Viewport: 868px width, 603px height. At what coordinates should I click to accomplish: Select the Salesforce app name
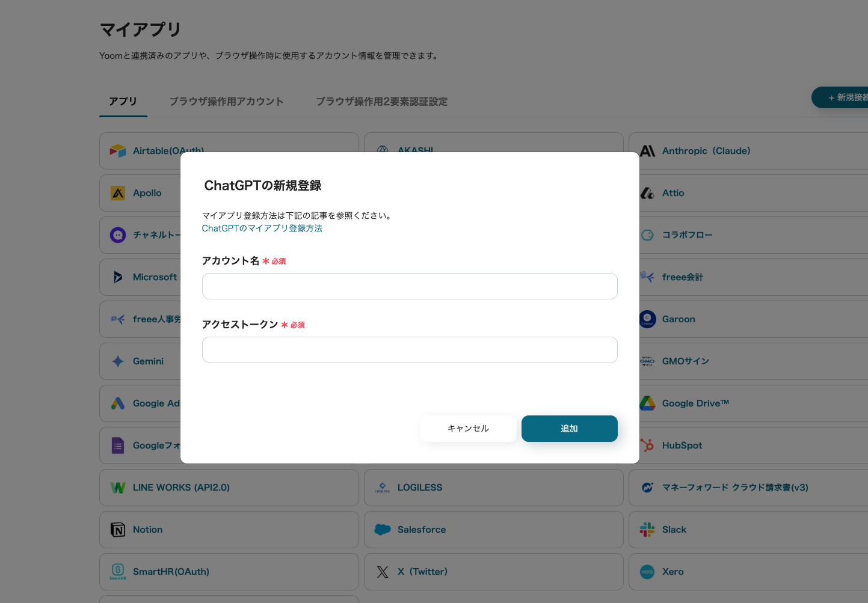[422, 530]
